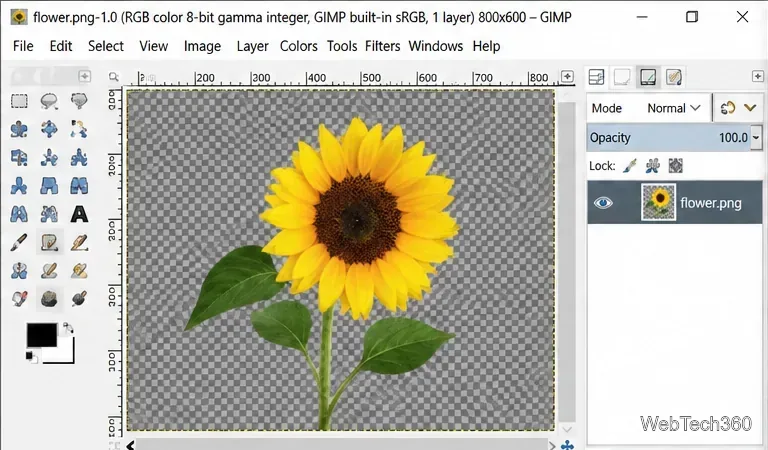Click the layer mode switch icon beside Normal

[x=728, y=108]
